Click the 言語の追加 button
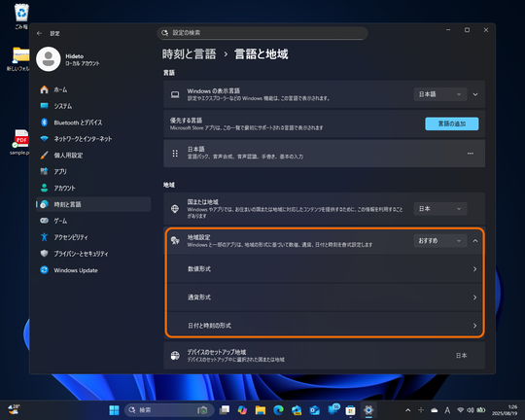This screenshot has height=420, width=525. (452, 123)
